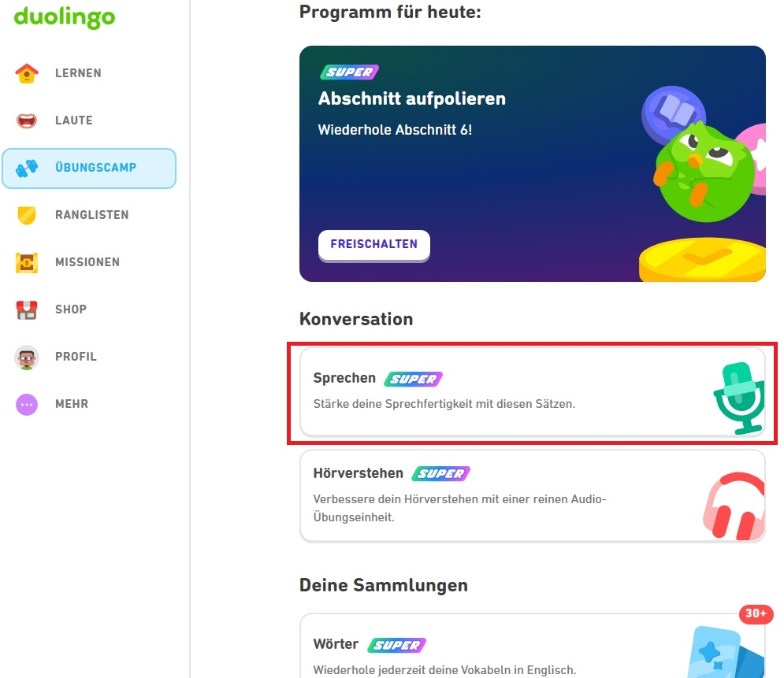Click the Übungscamp dumbbell icon
Screen dimensions: 784x678
click(x=27, y=168)
